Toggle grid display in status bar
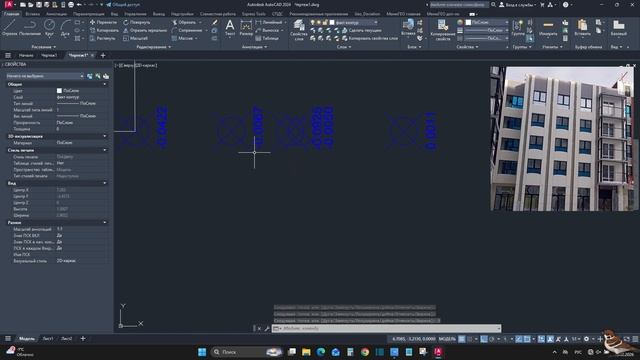Screen dimensions: 640x360 (x=462, y=339)
